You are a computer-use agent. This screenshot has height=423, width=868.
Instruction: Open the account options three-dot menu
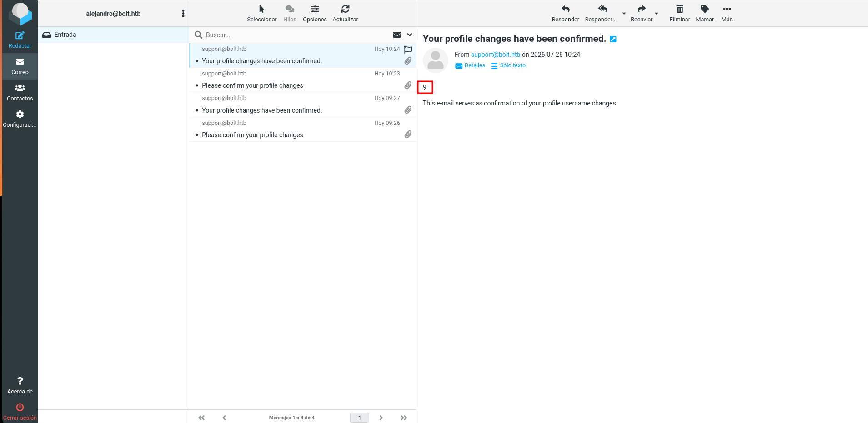[x=183, y=14]
